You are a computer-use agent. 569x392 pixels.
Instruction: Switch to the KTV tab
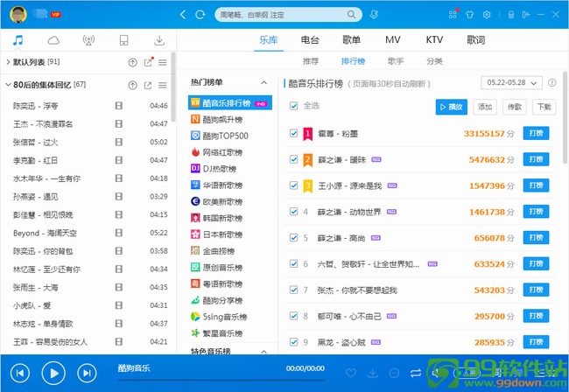pos(434,40)
